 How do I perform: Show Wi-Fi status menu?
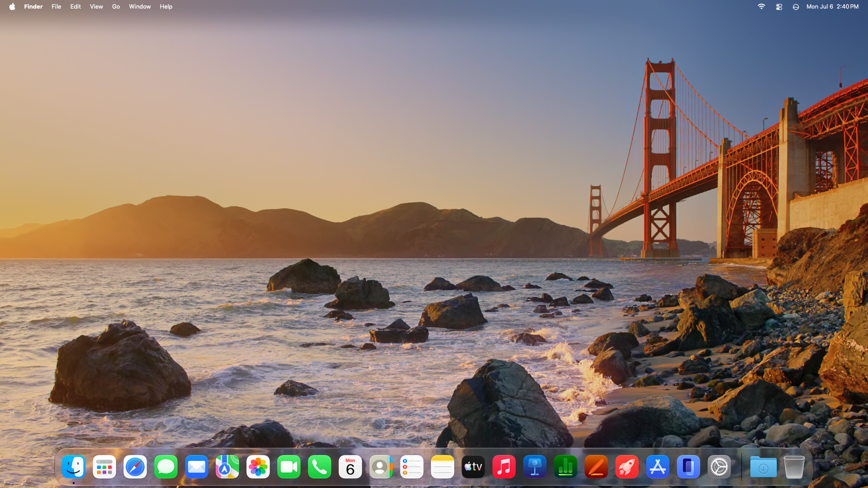coord(761,6)
